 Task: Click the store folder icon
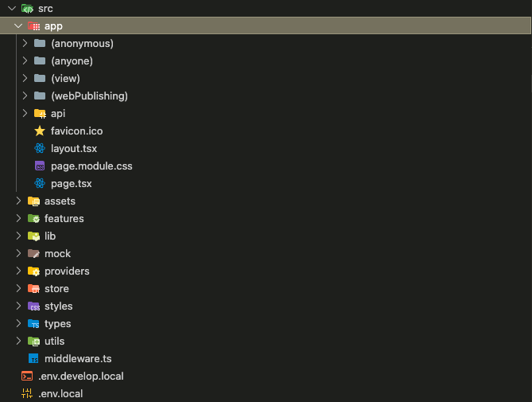click(33, 288)
